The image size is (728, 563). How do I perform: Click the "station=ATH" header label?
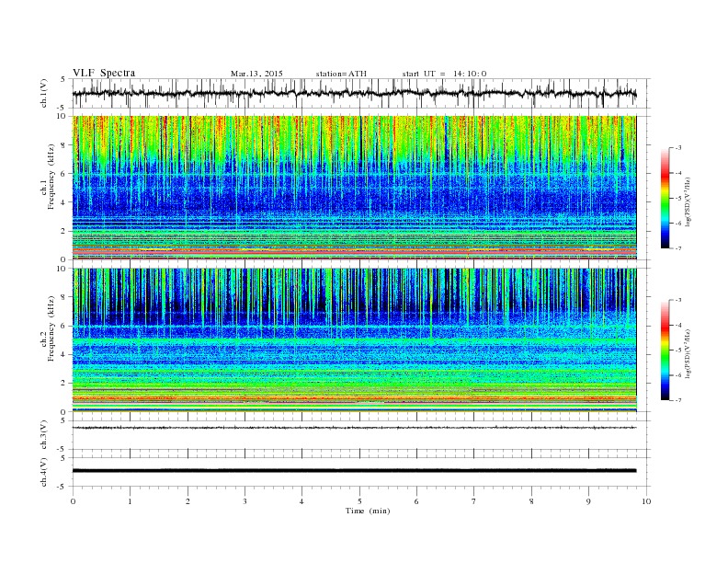point(341,74)
